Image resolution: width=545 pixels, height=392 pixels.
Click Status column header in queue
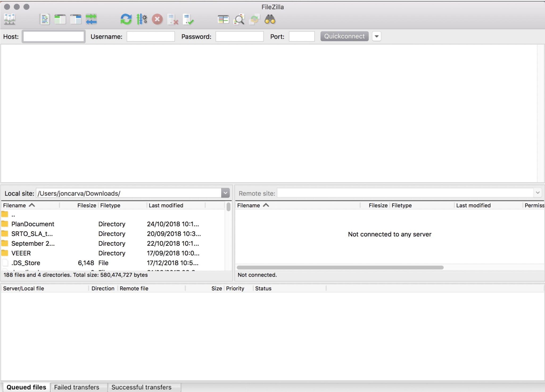290,288
